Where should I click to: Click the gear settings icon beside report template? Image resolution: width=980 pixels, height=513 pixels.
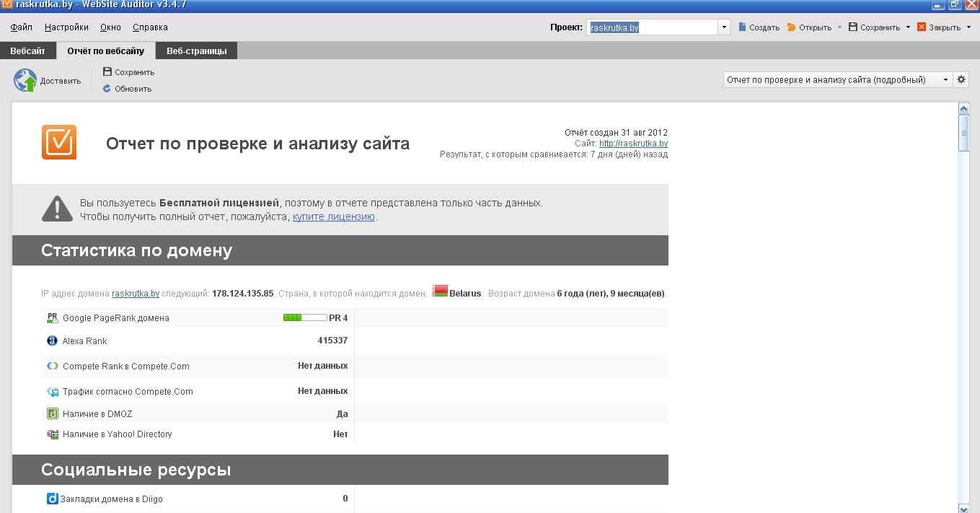point(961,79)
